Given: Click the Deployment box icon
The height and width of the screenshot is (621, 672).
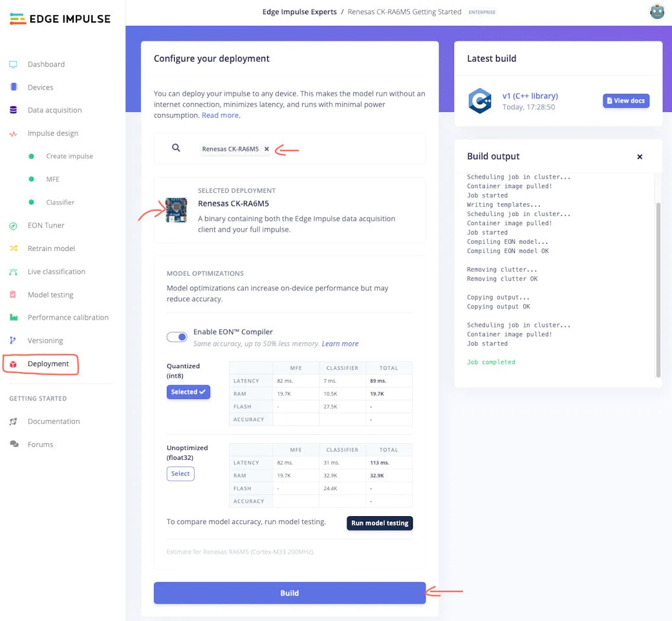Looking at the screenshot, I should (x=14, y=364).
